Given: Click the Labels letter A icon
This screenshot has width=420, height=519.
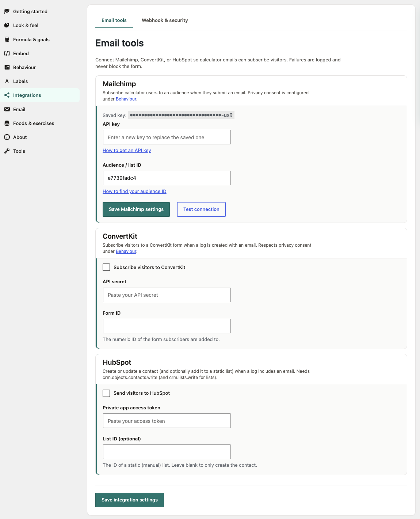Looking at the screenshot, I should tap(7, 81).
